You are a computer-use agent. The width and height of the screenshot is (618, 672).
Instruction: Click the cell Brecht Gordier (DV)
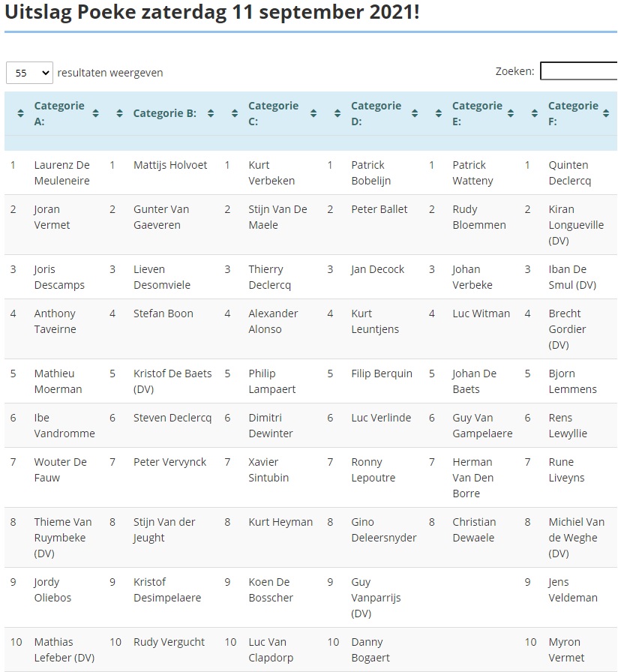click(567, 329)
